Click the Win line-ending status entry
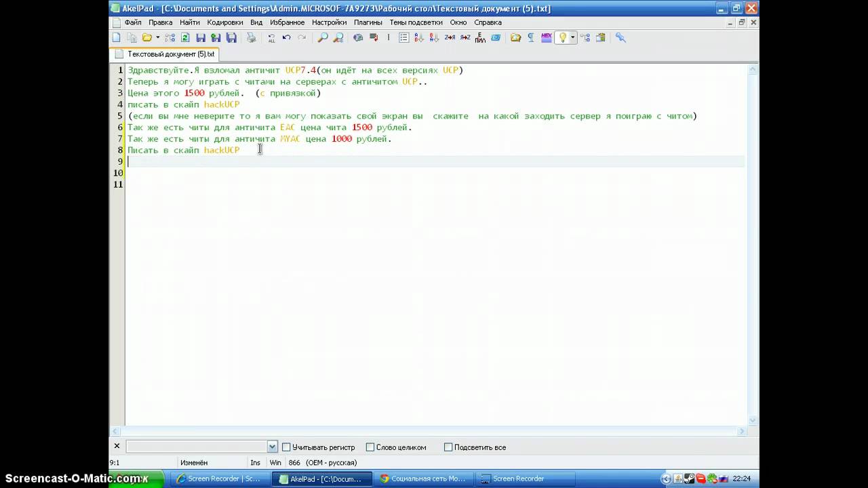 pyautogui.click(x=275, y=463)
